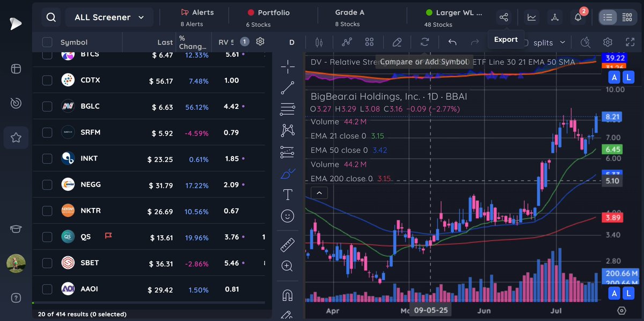Collapse the indicator legend chevron
This screenshot has width=644, height=321.
[x=319, y=193]
